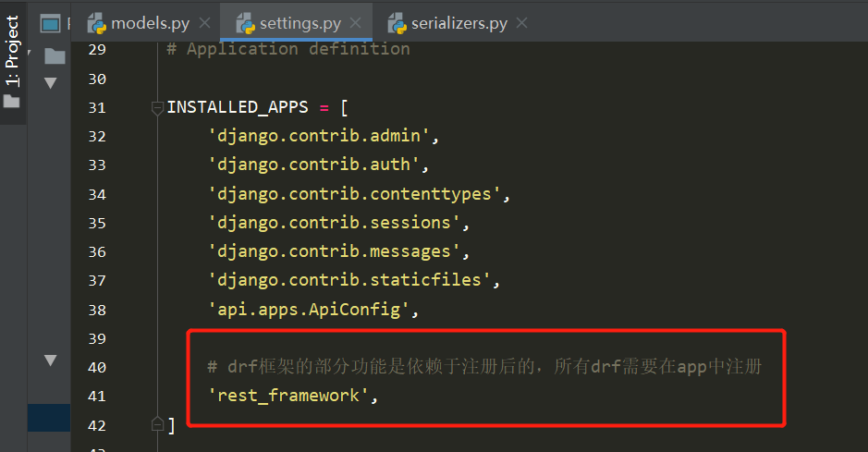Screen dimensions: 868x452
Task: Collapse the top tree node arrow in the project panel
Action: [x=50, y=83]
